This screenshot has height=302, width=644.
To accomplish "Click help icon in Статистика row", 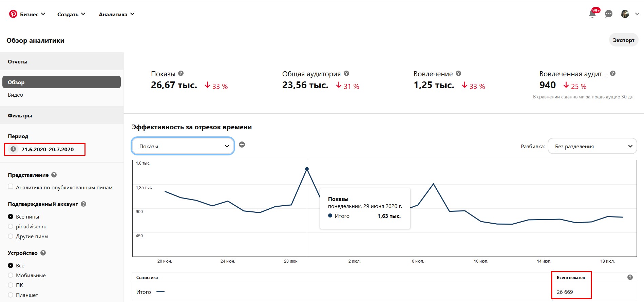I will click(630, 277).
